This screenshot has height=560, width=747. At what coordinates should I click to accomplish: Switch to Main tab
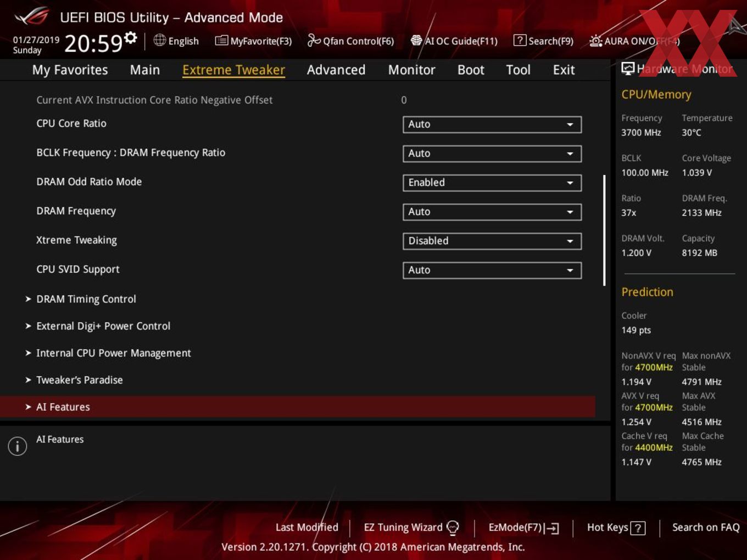pos(145,70)
